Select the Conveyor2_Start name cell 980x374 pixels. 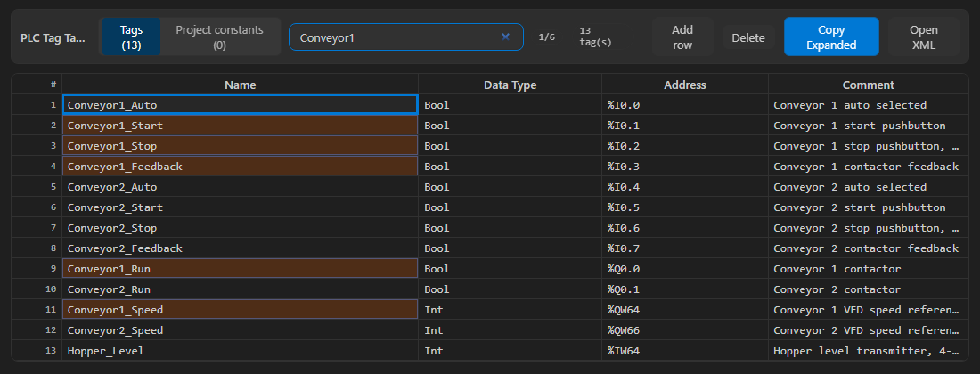[241, 207]
